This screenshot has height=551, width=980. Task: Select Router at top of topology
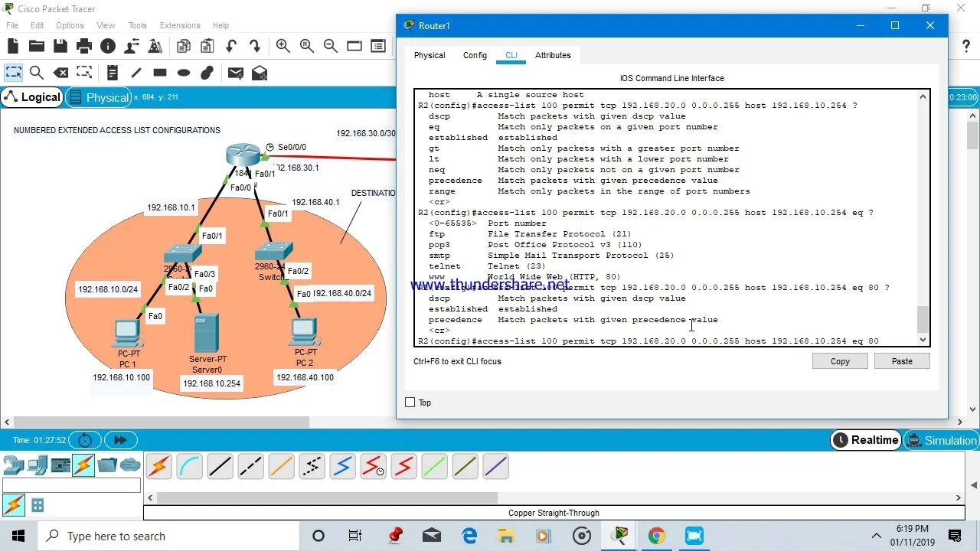pos(243,155)
